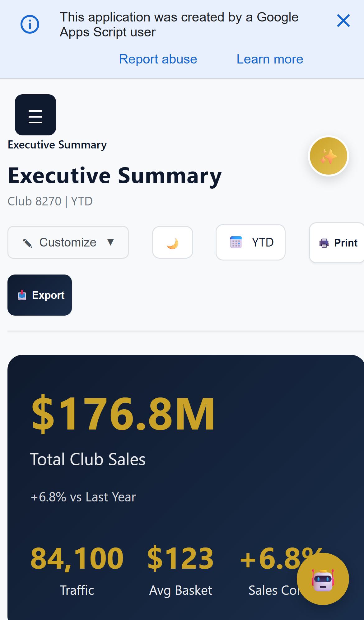The width and height of the screenshot is (364, 620).
Task: Open the YTD period selector
Action: (x=250, y=242)
